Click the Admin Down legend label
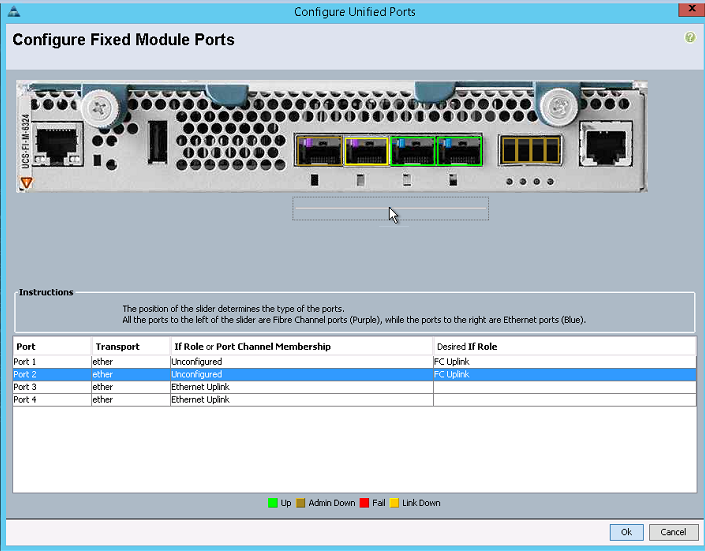Image resolution: width=705 pixels, height=551 pixels. click(332, 503)
